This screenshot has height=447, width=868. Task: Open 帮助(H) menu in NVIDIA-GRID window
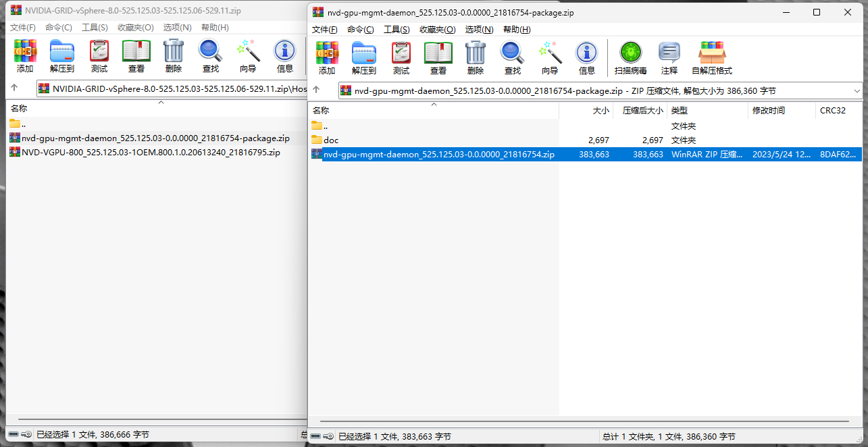[x=215, y=28]
